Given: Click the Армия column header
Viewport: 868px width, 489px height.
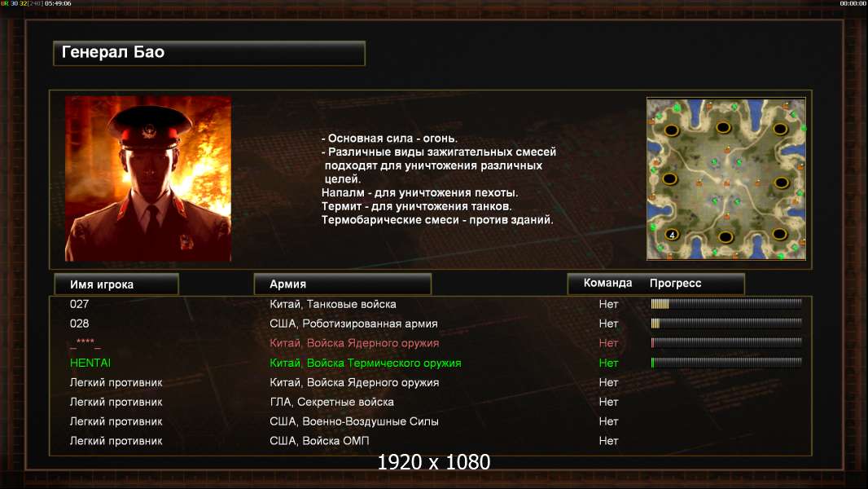Looking at the screenshot, I should (x=342, y=284).
